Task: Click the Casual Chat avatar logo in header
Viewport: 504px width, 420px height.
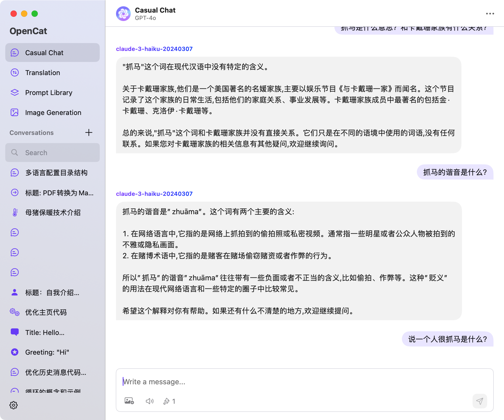Action: tap(123, 14)
